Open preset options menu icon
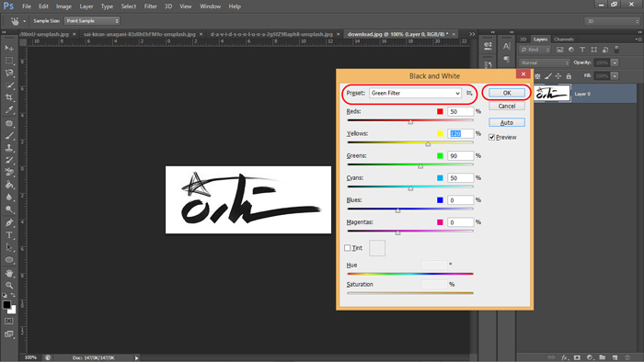This screenshot has height=362, width=644. tap(469, 93)
